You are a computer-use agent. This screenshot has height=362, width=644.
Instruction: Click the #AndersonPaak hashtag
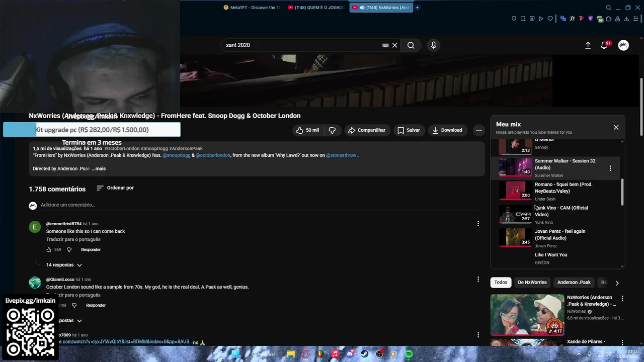pyautogui.click(x=186, y=149)
